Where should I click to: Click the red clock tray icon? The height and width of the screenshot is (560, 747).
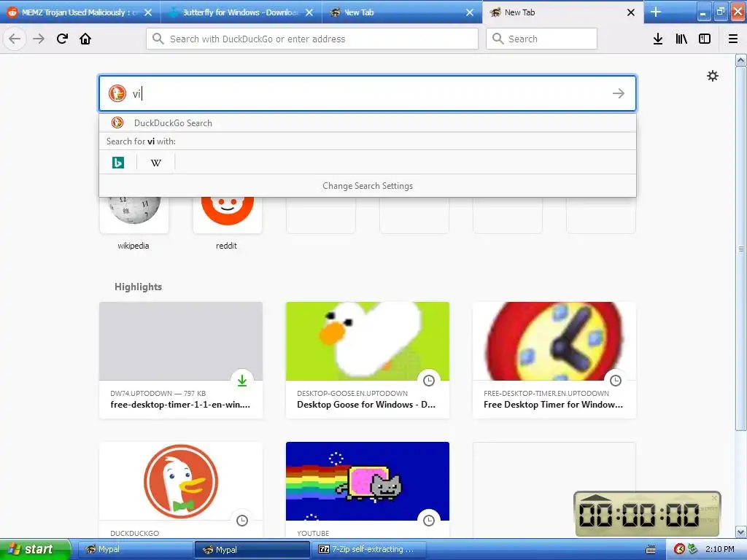(679, 549)
